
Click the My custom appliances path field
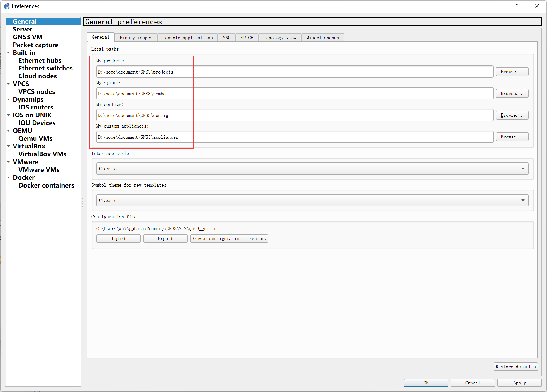295,137
